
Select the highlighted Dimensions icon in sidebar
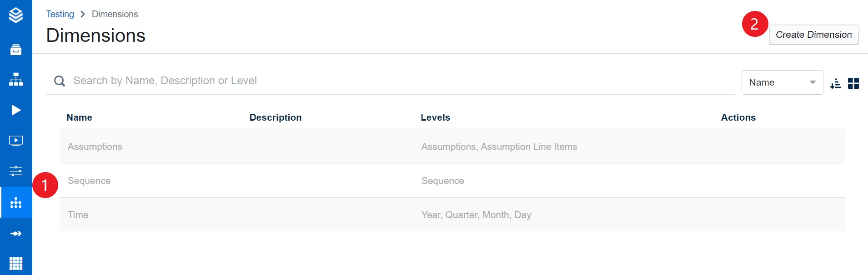pos(16,203)
